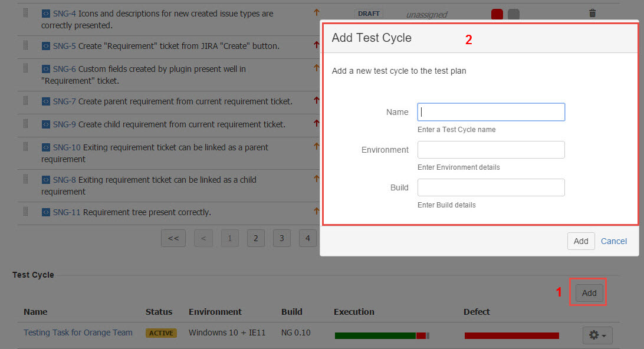
Task: Open the gear dropdown for Testing Task cycle
Action: click(597, 335)
